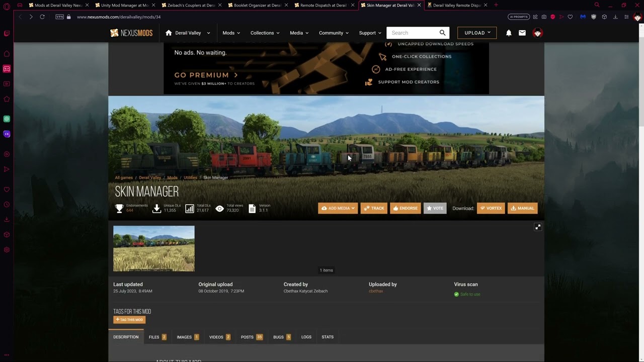Viewport: 644px width, 362px height.
Task: Close the Skin Manager browser tab
Action: click(x=419, y=5)
